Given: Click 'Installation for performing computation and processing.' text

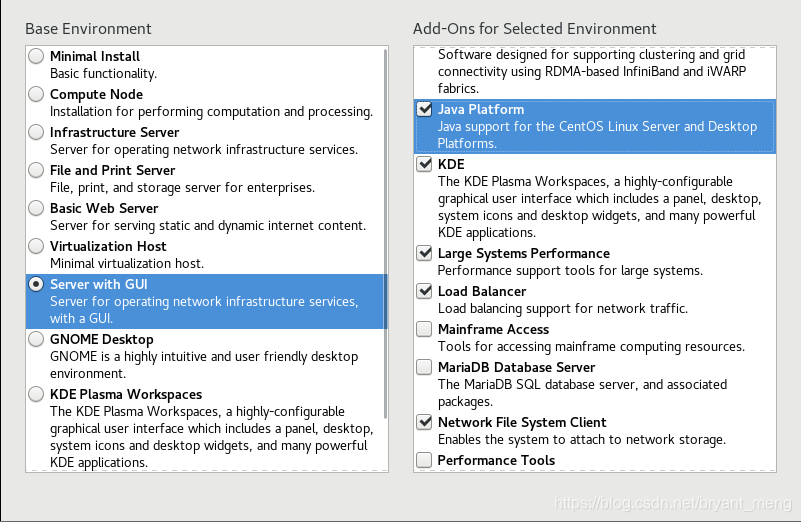Looking at the screenshot, I should pyautogui.click(x=211, y=111).
